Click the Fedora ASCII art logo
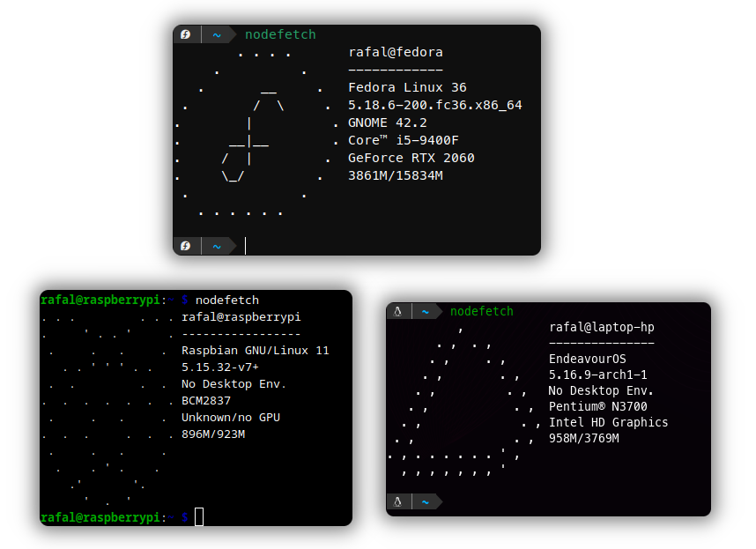 256,133
